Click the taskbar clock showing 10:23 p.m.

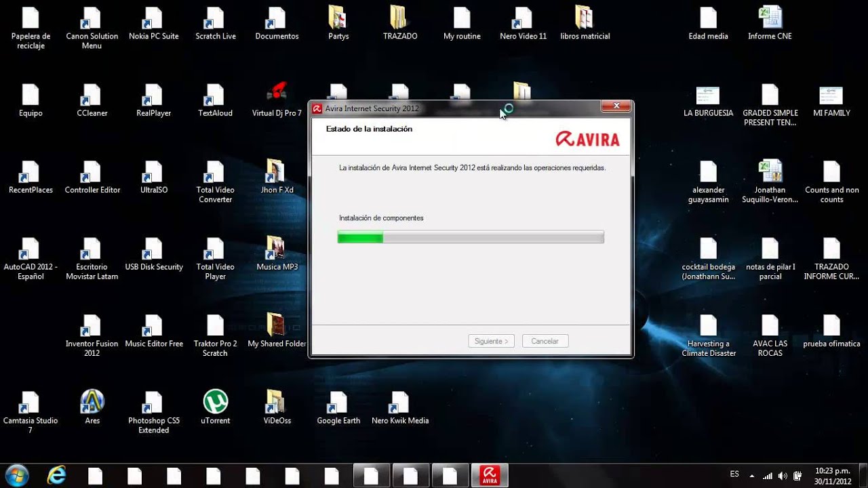pyautogui.click(x=832, y=476)
